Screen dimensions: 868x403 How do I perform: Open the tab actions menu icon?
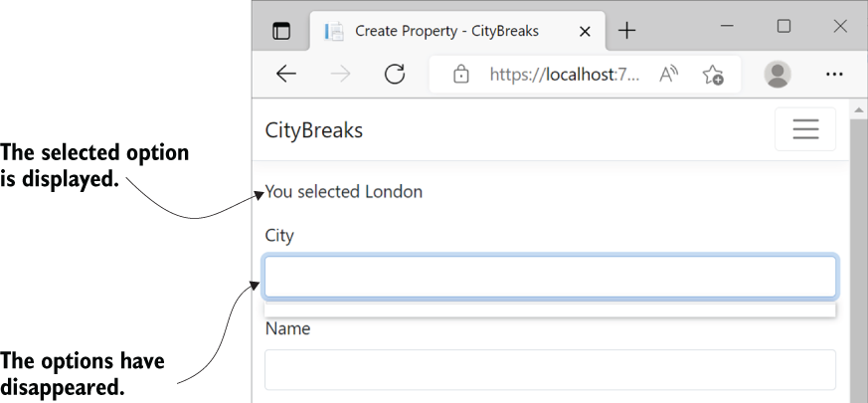(281, 31)
